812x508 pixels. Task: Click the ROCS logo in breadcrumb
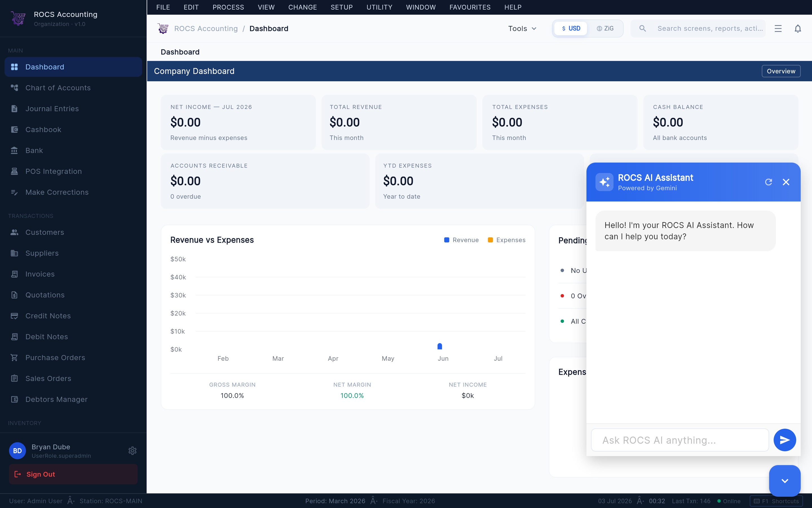pyautogui.click(x=163, y=29)
